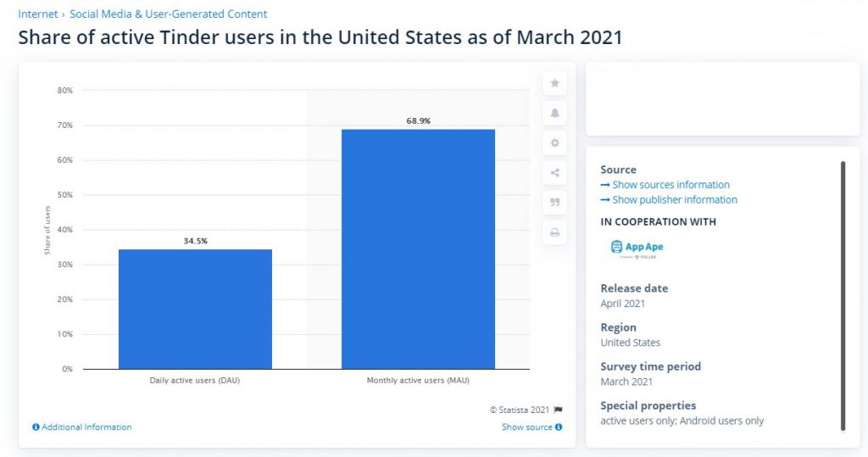Click the star favorite icon

(555, 83)
